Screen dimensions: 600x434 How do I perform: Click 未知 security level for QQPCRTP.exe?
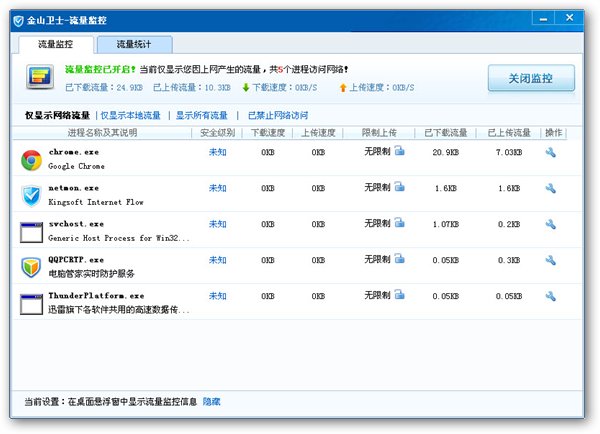(217, 260)
